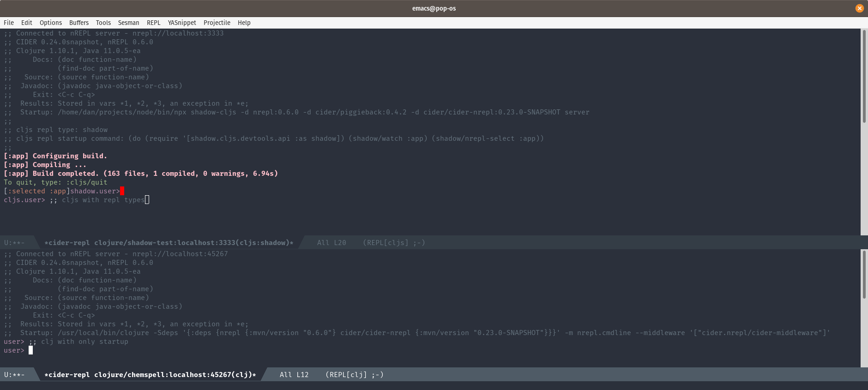Screen dimensions: 868x390
Task: Click the nrepl://localhost:45267 connection line
Action: point(116,254)
